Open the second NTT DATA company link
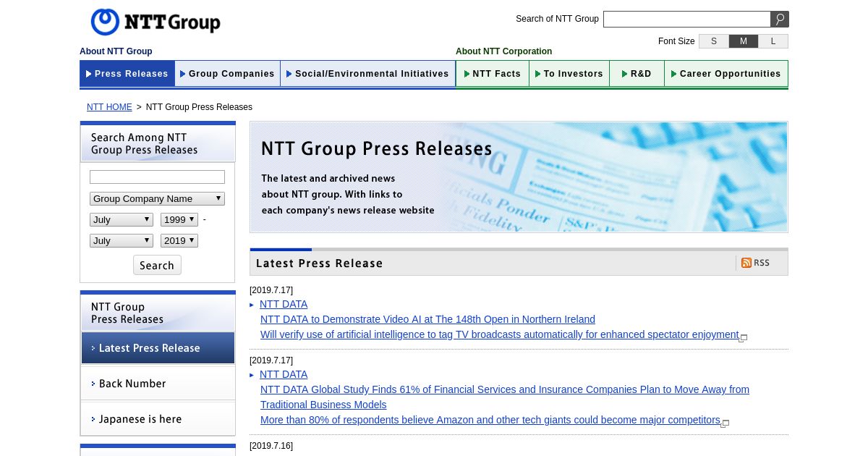868x456 pixels. (x=284, y=374)
